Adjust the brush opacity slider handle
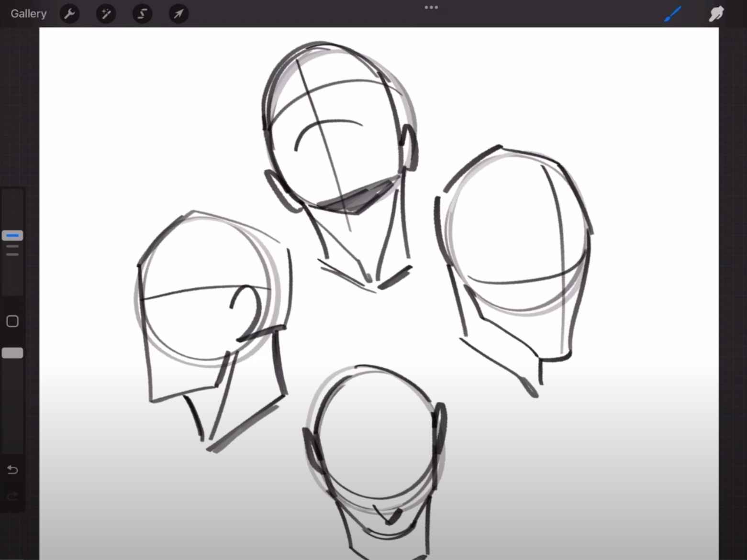Image resolution: width=747 pixels, height=560 pixels. (x=12, y=353)
